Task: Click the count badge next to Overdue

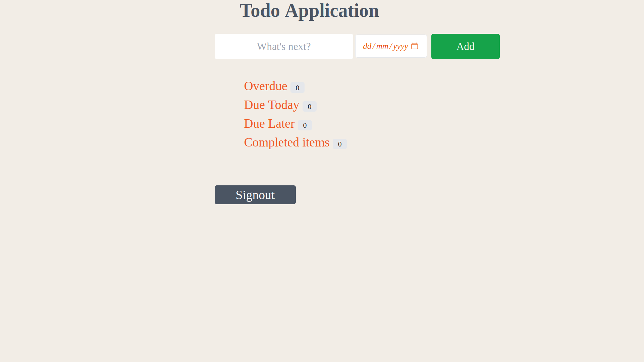Action: click(297, 87)
